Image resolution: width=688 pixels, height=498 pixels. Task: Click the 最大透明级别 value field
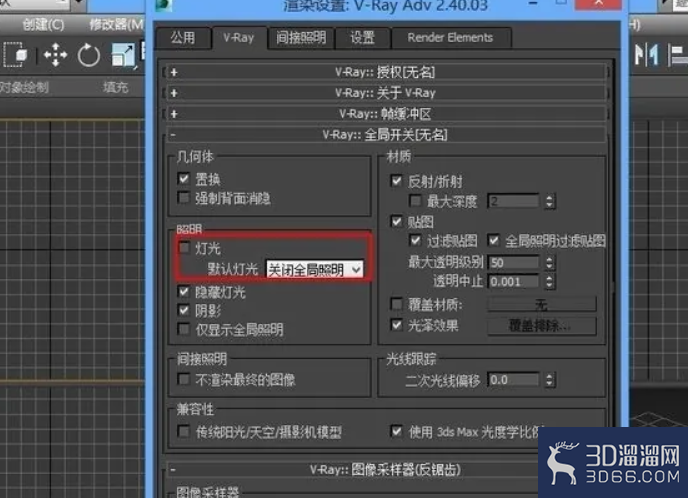(x=513, y=262)
